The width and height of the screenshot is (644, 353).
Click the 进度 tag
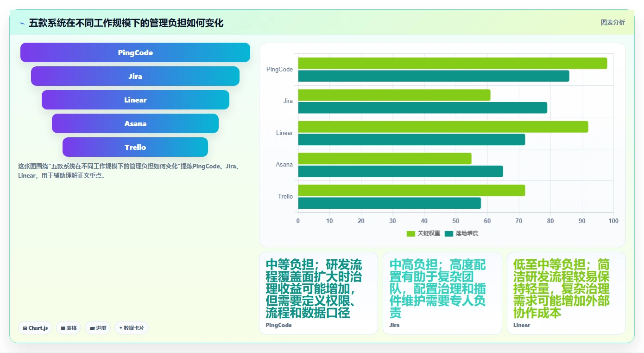point(98,328)
